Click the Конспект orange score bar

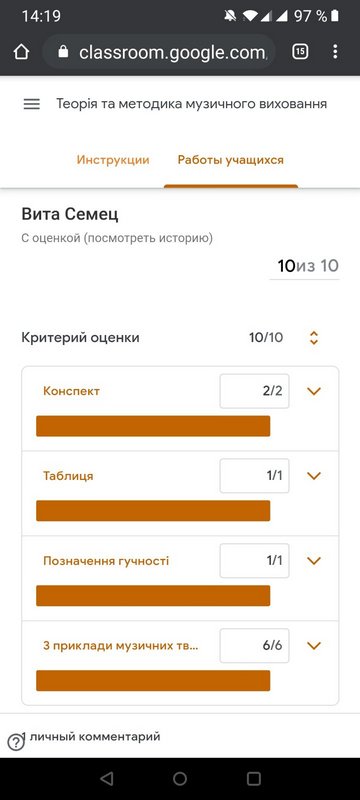[x=153, y=426]
